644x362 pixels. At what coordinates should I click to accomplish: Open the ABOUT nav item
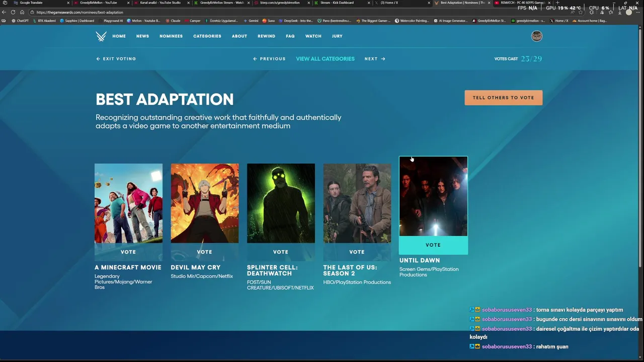coord(239,36)
